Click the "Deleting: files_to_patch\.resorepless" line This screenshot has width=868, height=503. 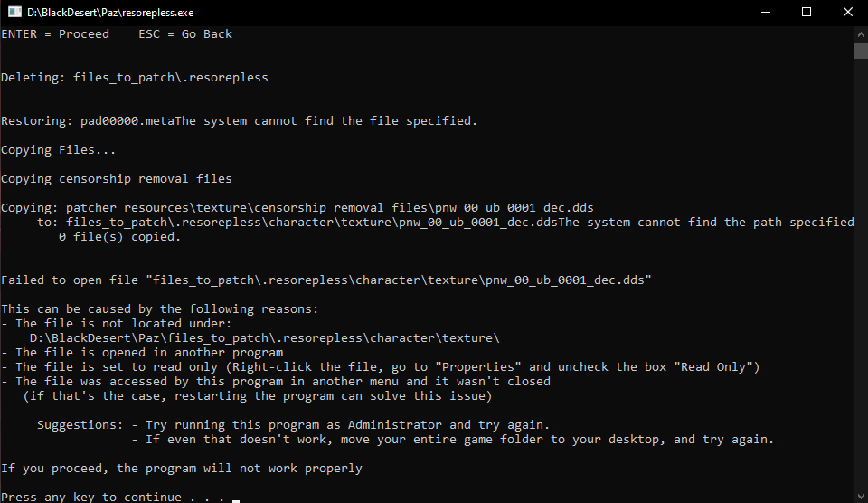click(x=135, y=78)
